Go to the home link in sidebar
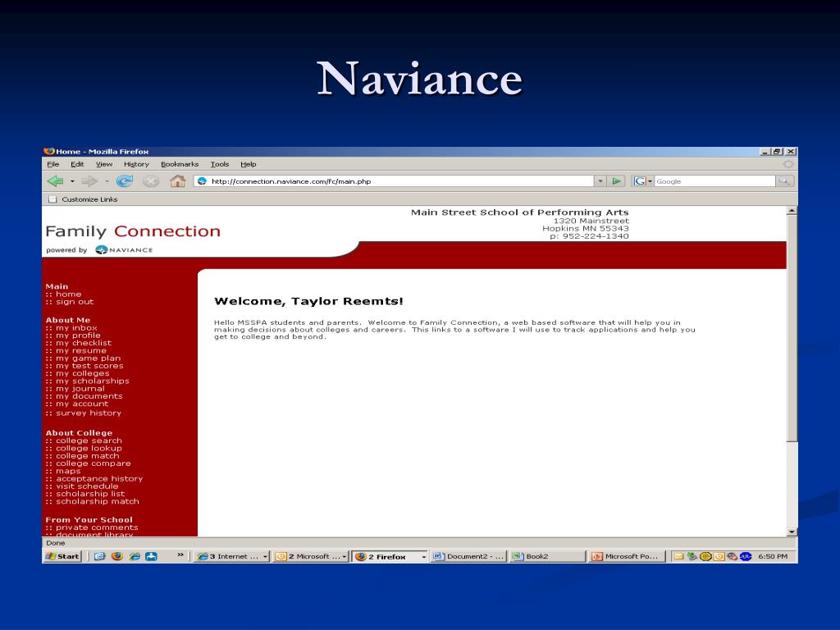 pyautogui.click(x=69, y=294)
